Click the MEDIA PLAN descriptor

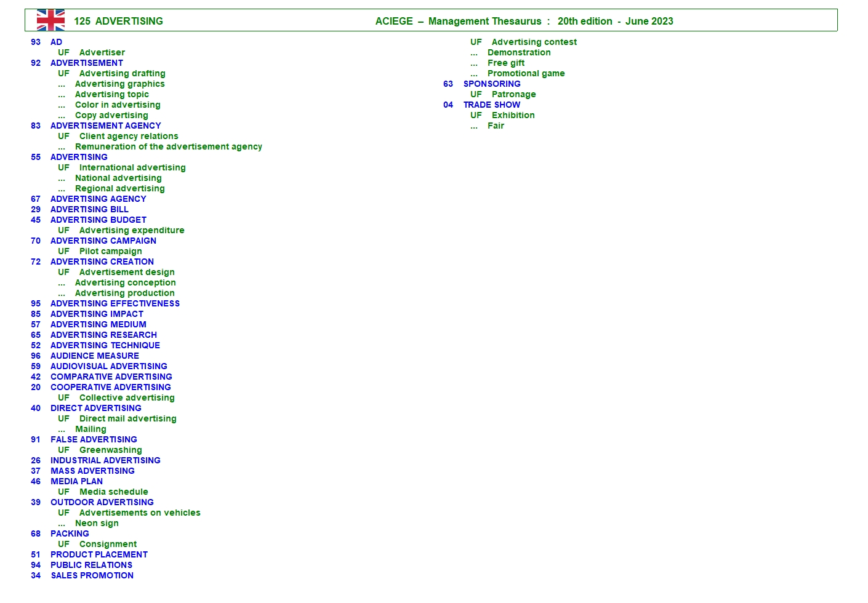76,481
